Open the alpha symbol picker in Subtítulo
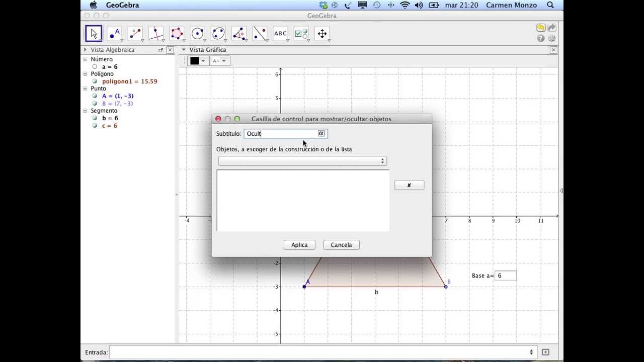644x362 pixels. (x=321, y=133)
